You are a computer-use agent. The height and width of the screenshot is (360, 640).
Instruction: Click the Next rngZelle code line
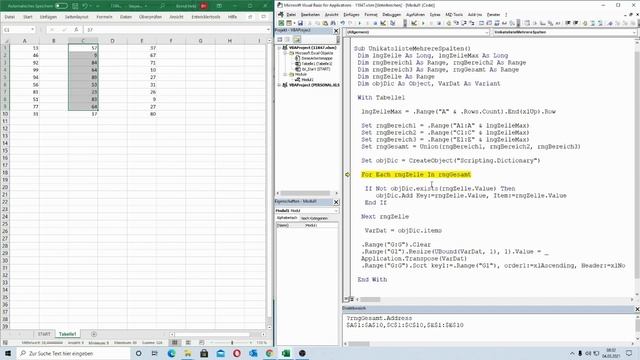(x=385, y=217)
